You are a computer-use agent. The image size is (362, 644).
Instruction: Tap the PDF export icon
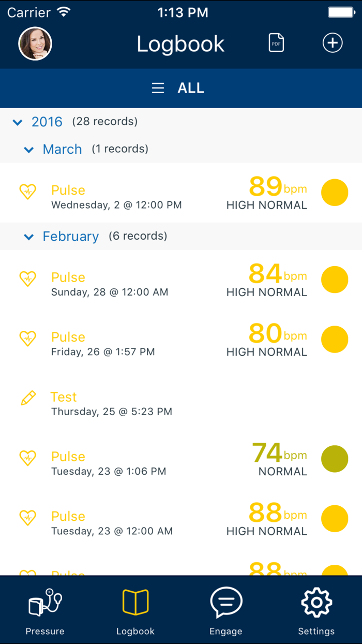point(276,43)
